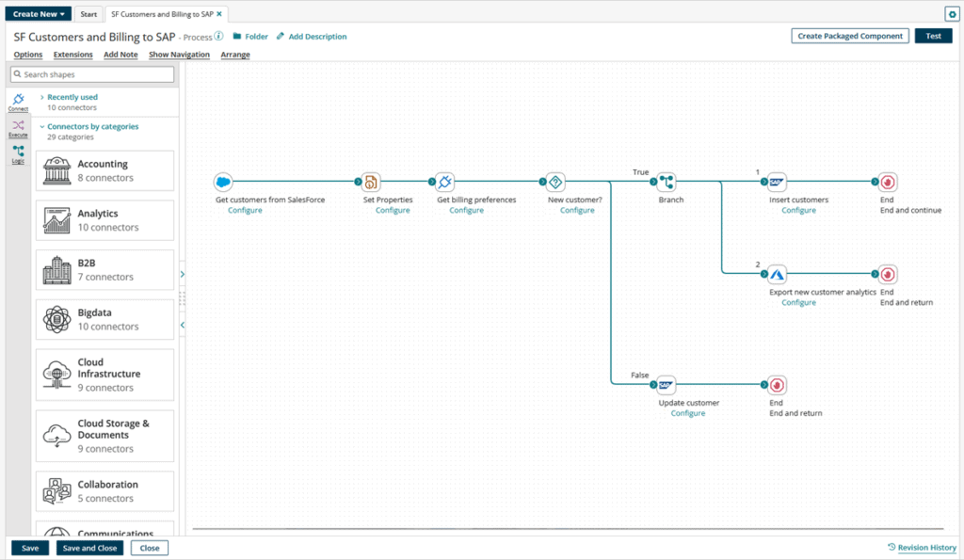The height and width of the screenshot is (560, 964).
Task: Open the Options menu
Action: click(x=28, y=55)
